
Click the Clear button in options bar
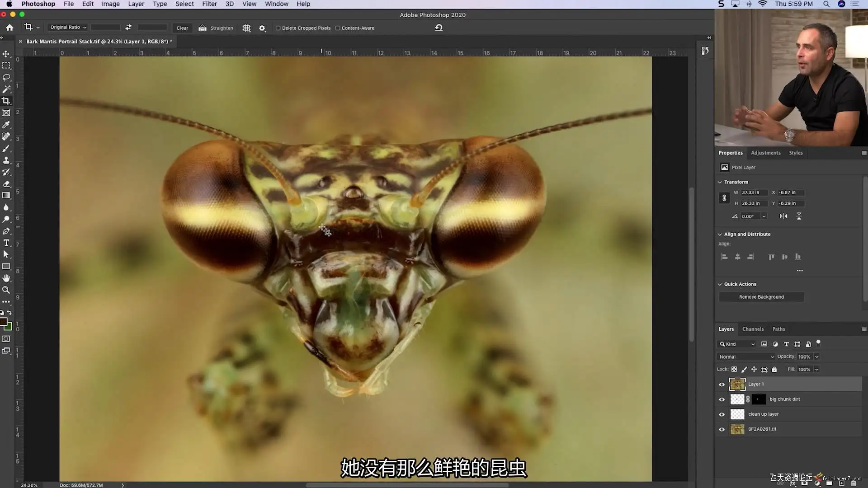pyautogui.click(x=182, y=28)
